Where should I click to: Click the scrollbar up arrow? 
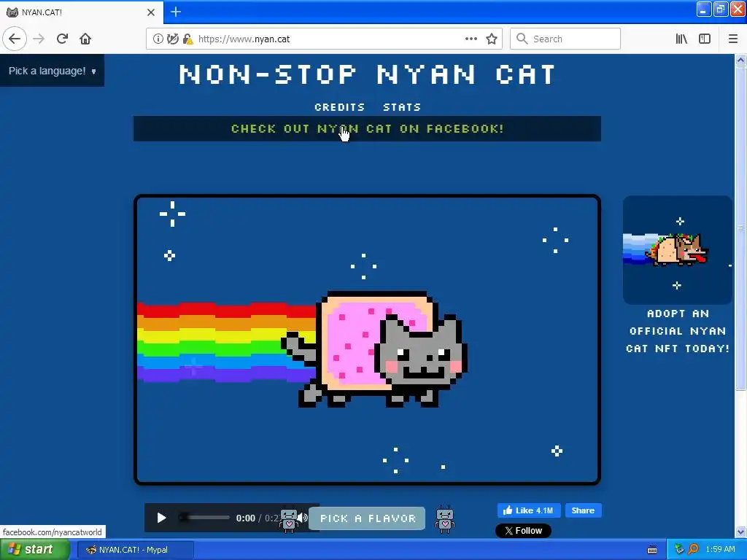click(x=741, y=60)
